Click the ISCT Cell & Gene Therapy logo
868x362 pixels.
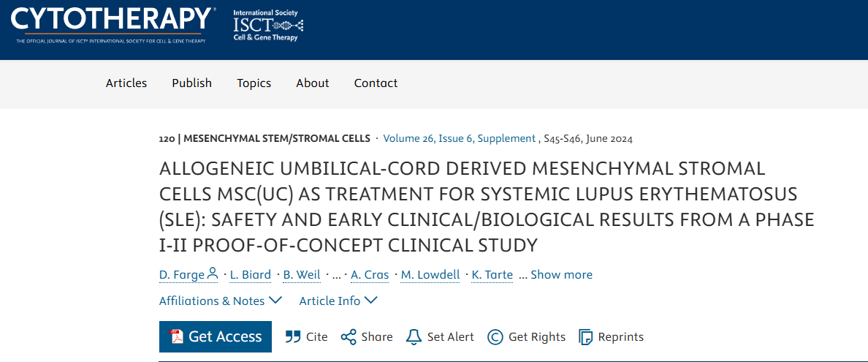tap(267, 26)
